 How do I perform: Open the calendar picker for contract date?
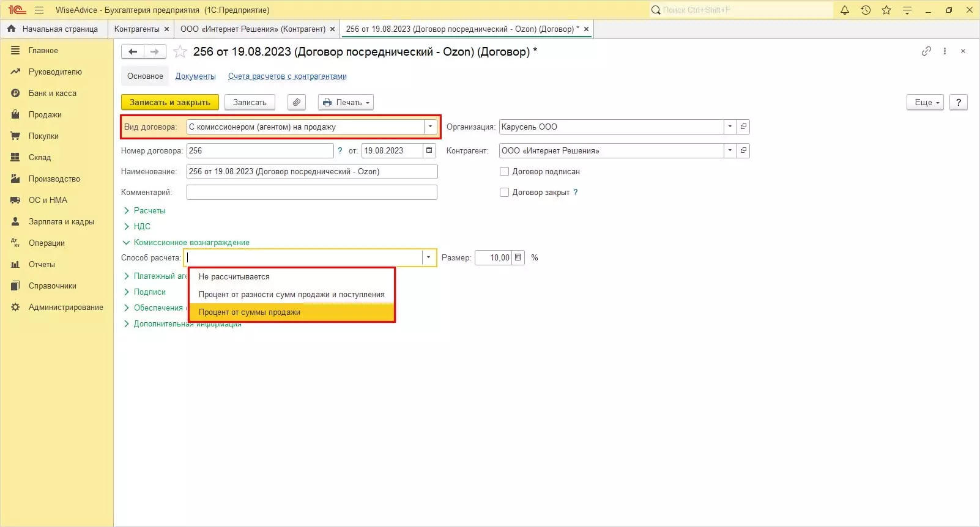click(x=429, y=150)
